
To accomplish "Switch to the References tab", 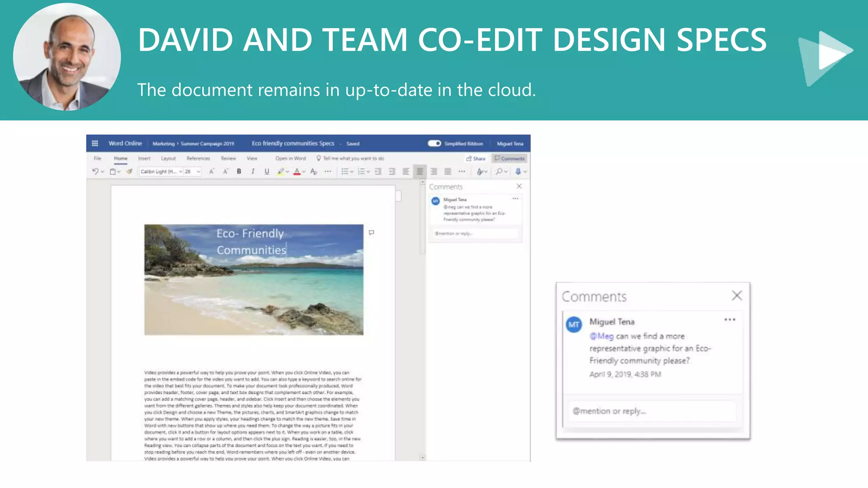I will pos(198,158).
